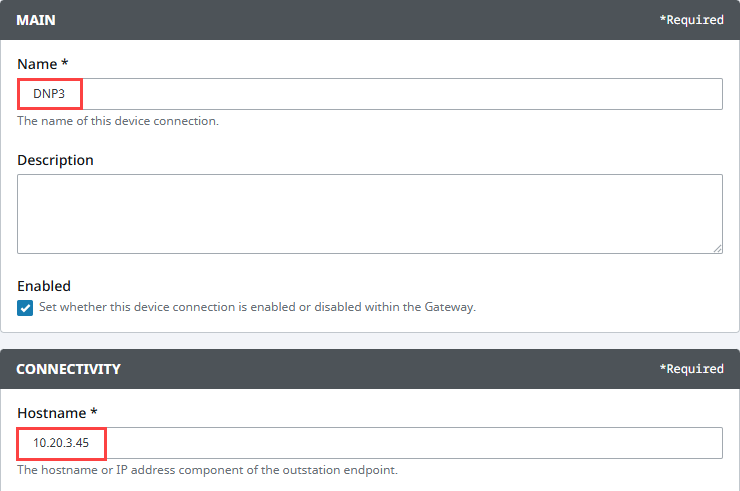Click the 'Description' field label
The width and height of the screenshot is (740, 491).
point(55,160)
